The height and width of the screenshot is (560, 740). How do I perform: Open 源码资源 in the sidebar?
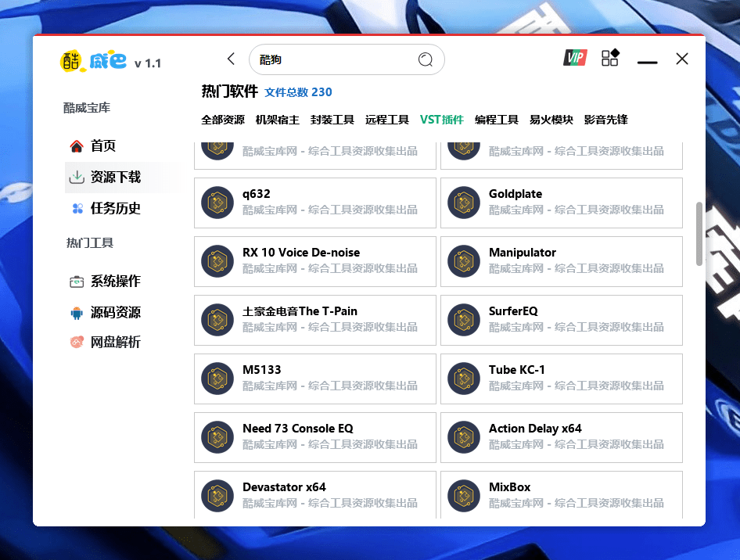point(116,312)
